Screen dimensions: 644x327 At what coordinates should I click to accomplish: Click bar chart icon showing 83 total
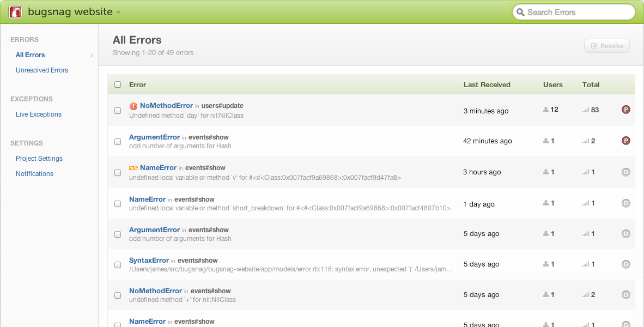[x=586, y=110]
